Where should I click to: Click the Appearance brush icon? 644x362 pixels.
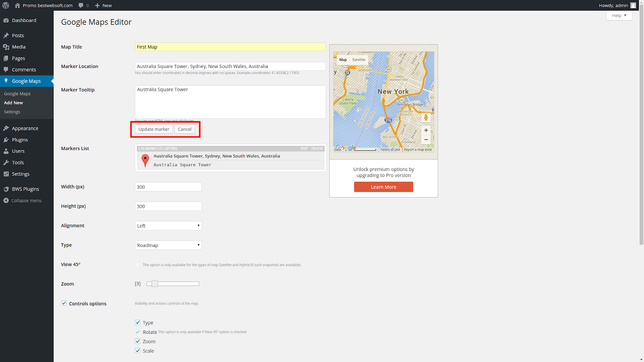pyautogui.click(x=6, y=128)
